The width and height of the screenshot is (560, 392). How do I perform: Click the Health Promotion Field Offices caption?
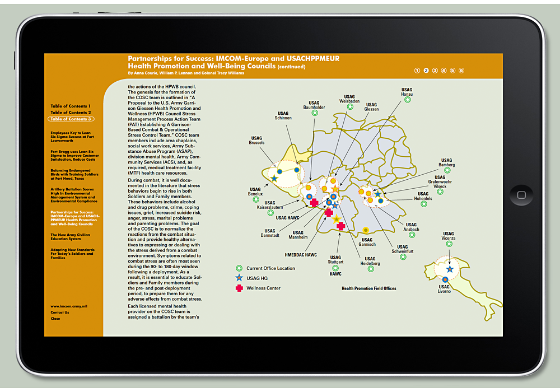click(x=369, y=288)
